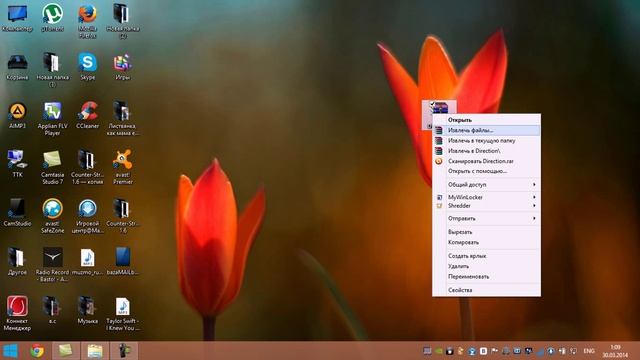
Task: Select the Counter-Strike 1.6 — копия folder
Action: pos(87,167)
